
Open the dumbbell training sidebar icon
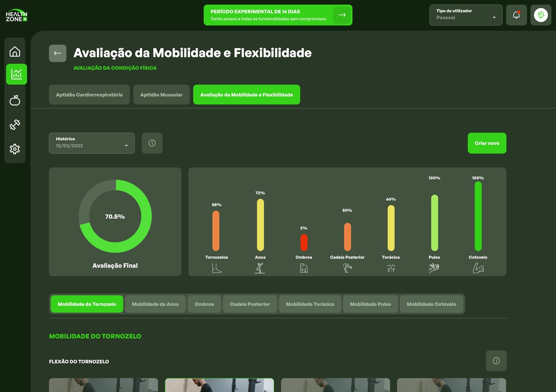(15, 125)
